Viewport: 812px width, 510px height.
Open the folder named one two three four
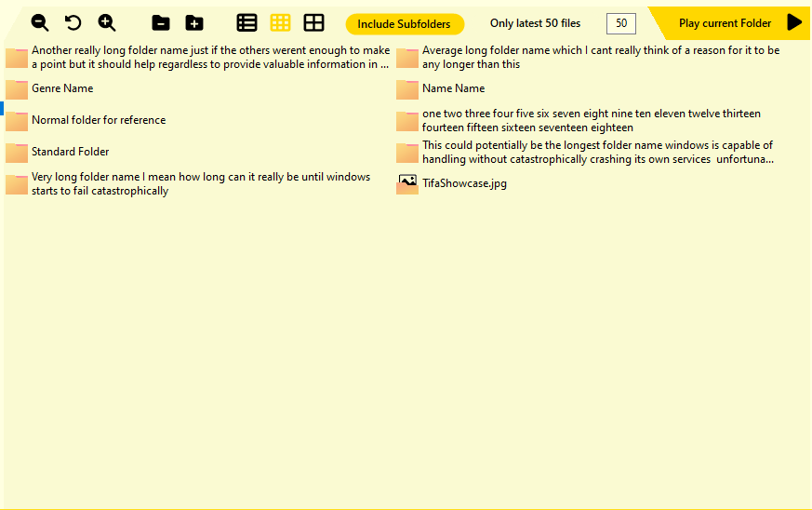pos(591,120)
